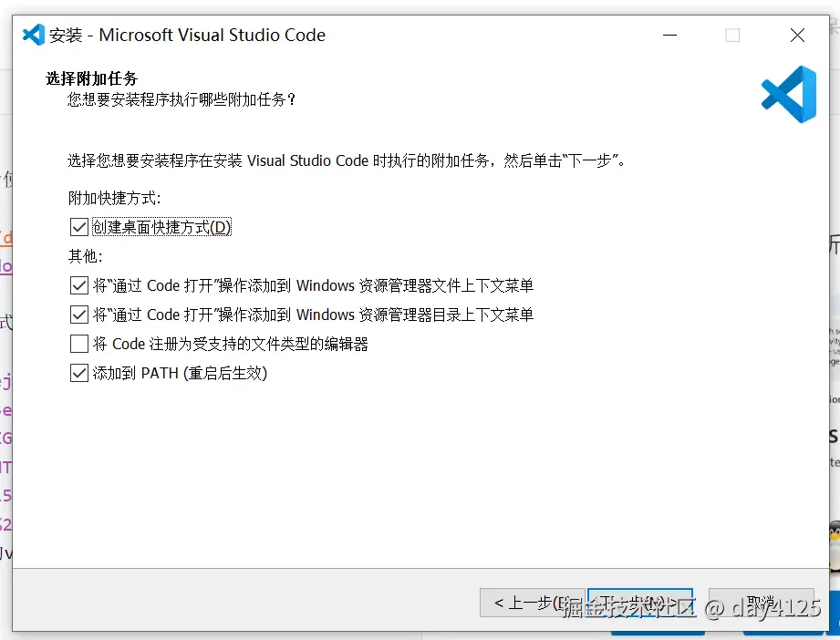Image resolution: width=840 pixels, height=640 pixels.
Task: Enable registering Code as editor for supported file types
Action: (x=79, y=344)
